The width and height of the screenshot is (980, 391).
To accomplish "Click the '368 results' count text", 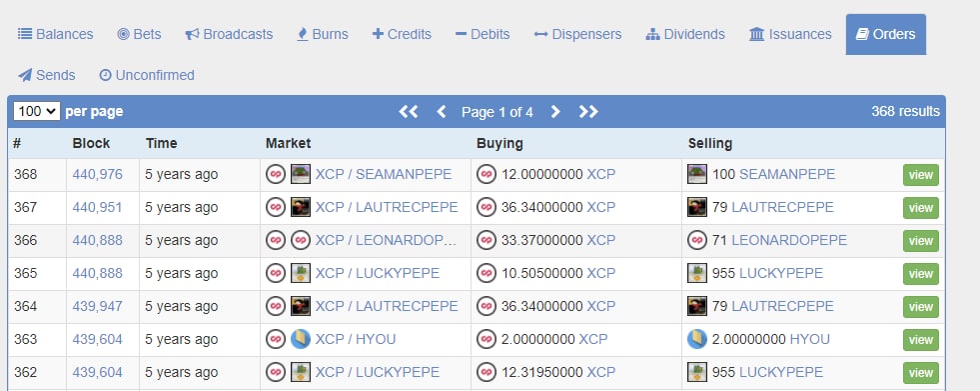I will tap(905, 111).
